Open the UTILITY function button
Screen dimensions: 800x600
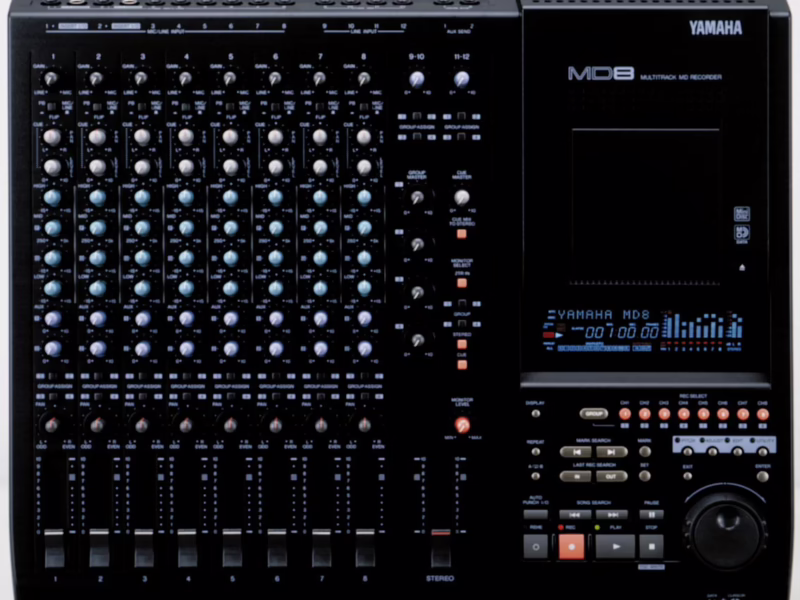coord(763,452)
